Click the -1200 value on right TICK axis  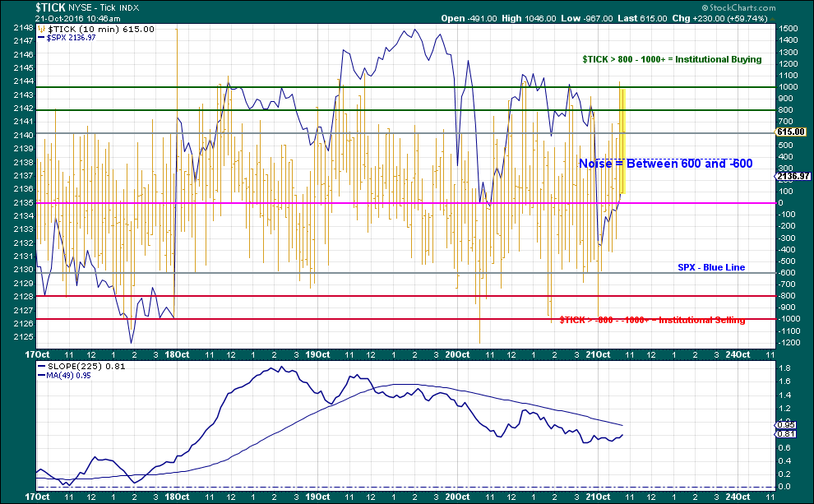pos(788,343)
